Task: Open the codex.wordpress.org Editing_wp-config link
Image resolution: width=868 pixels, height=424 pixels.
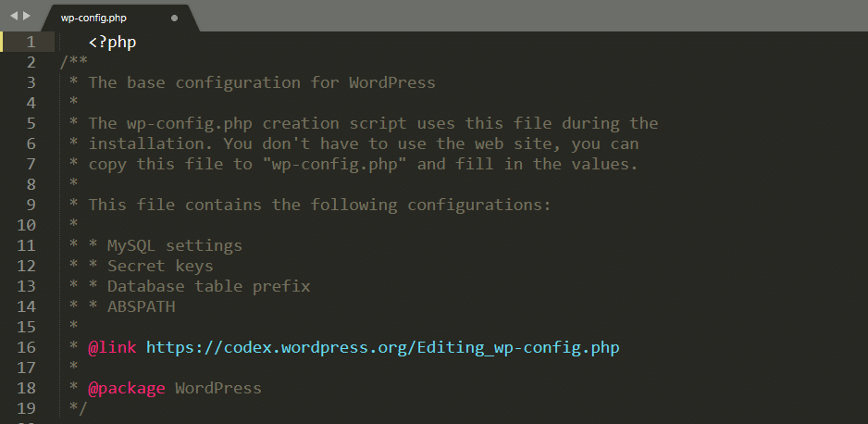Action: (x=382, y=348)
